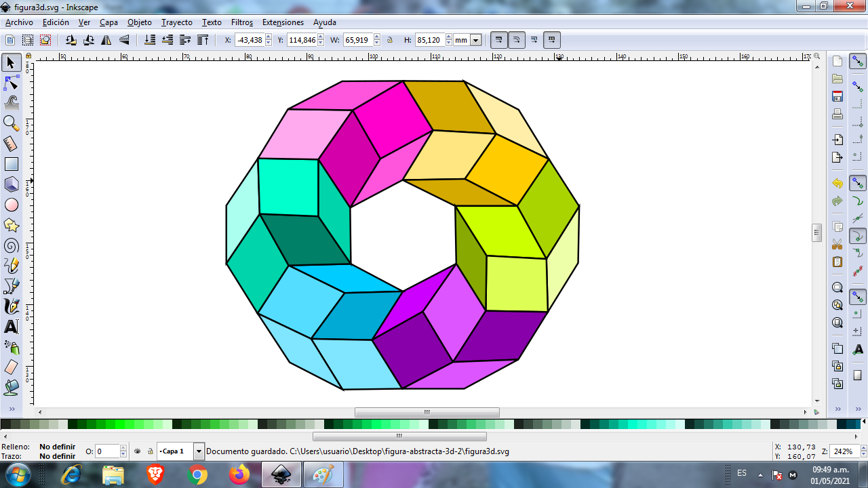This screenshot has width=868, height=488.
Task: Select the Paint Bucket fill tool
Action: (11, 388)
